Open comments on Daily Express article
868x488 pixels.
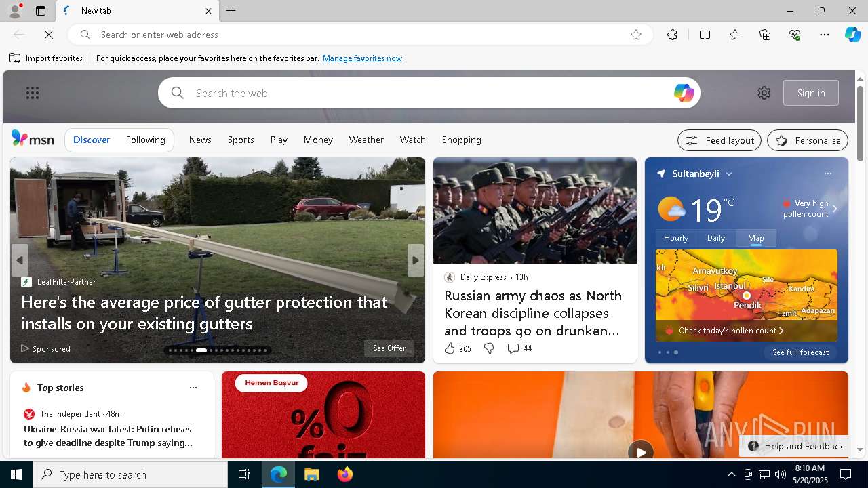pyautogui.click(x=519, y=348)
